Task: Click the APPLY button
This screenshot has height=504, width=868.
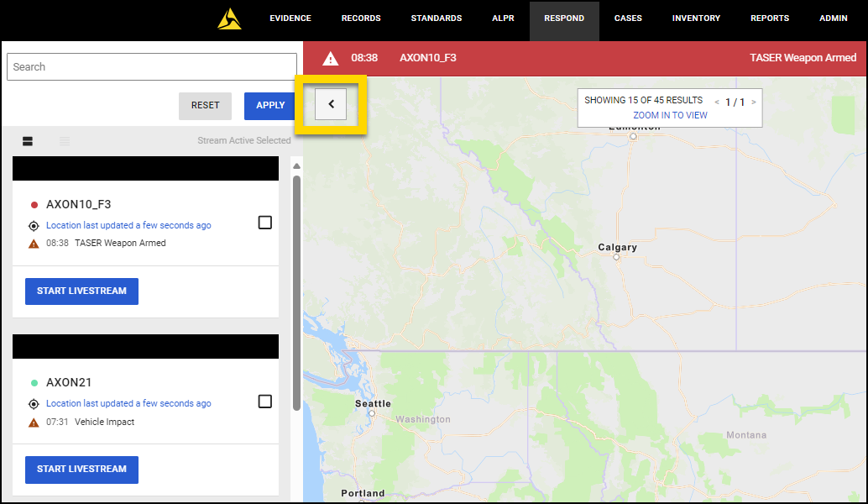Action: tap(269, 105)
